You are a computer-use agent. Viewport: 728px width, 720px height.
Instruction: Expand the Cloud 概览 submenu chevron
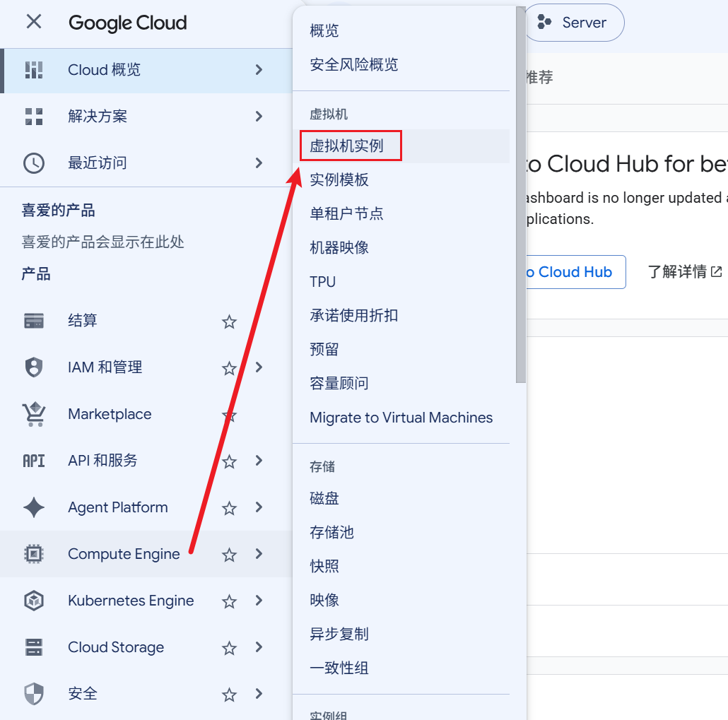(x=259, y=70)
